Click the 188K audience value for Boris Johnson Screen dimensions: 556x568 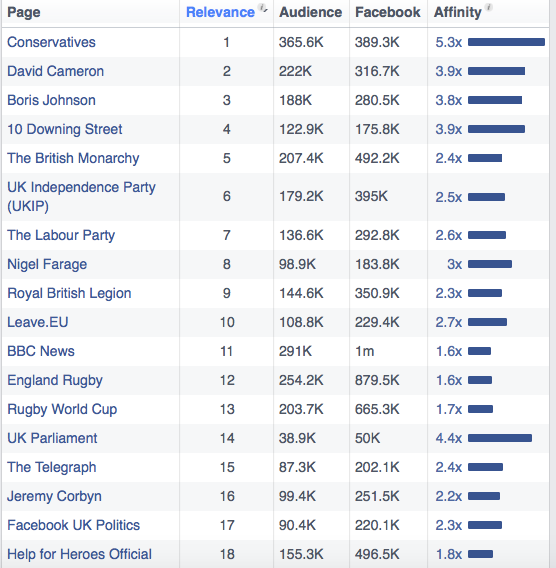295,100
